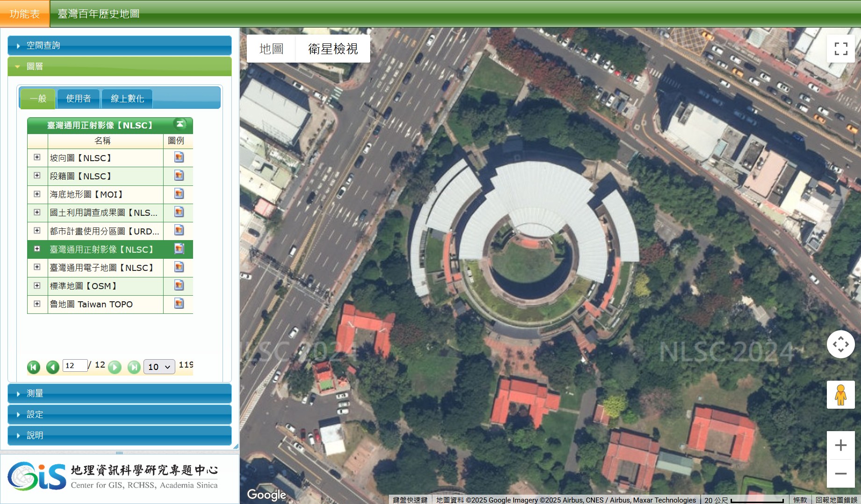861x504 pixels.
Task: Switch map to 地圖 view
Action: pyautogui.click(x=271, y=49)
